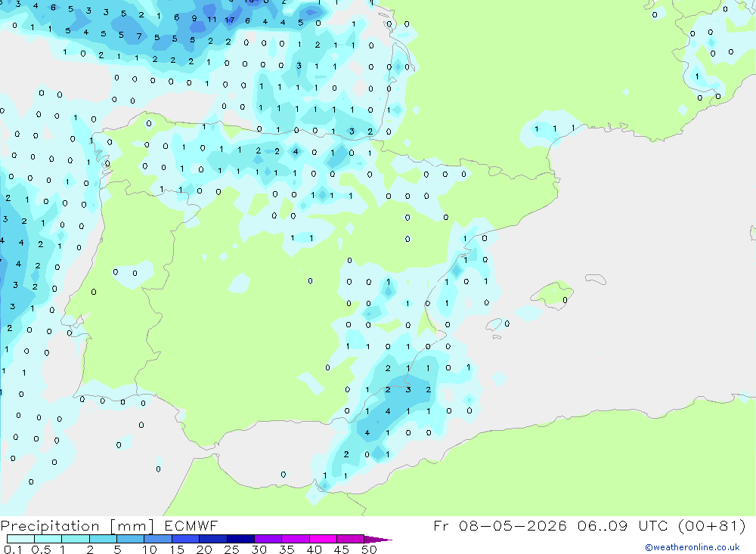756x554 pixels.
Task: Click the 30–35 mm violet legend swatch
Action: (268, 539)
